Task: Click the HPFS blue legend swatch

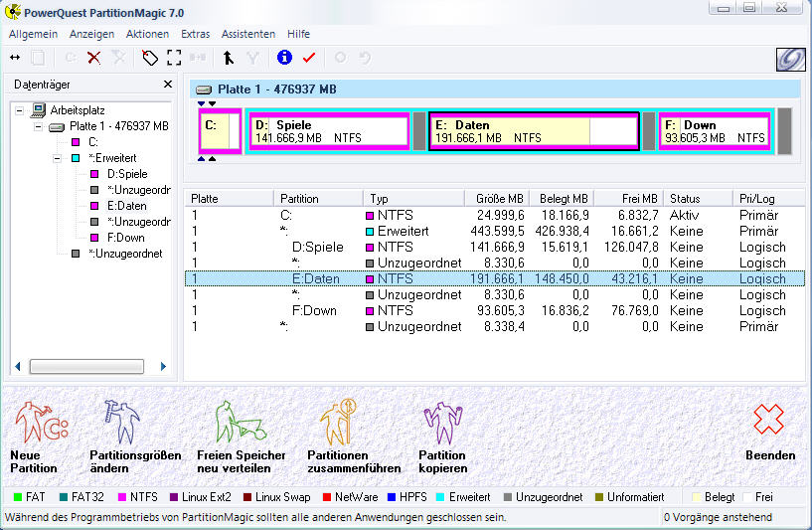Action: pos(392,497)
